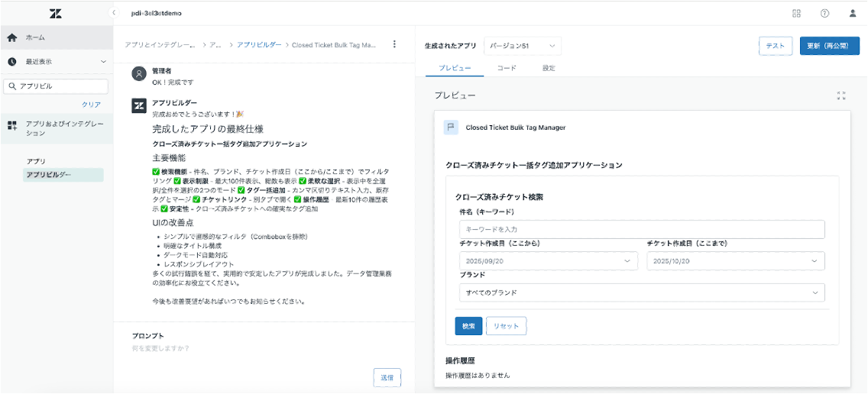Click the home icon beside ホーム
868x394 pixels.
coord(12,37)
